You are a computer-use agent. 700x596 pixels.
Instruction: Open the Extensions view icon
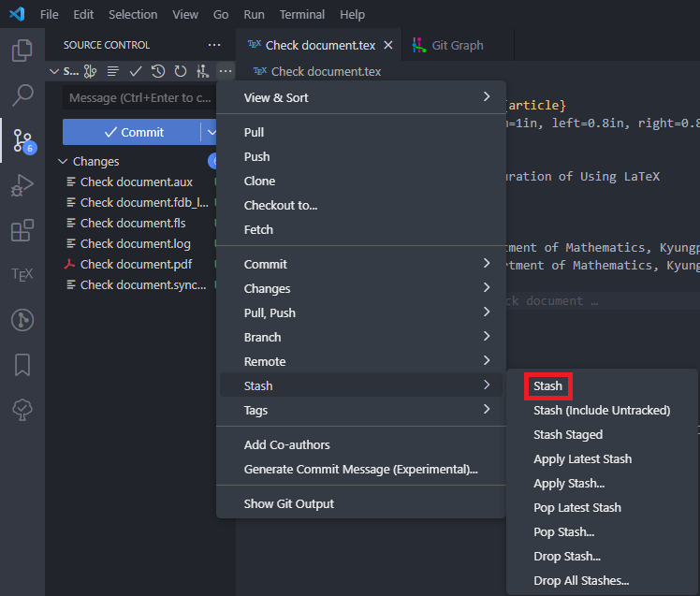click(22, 230)
